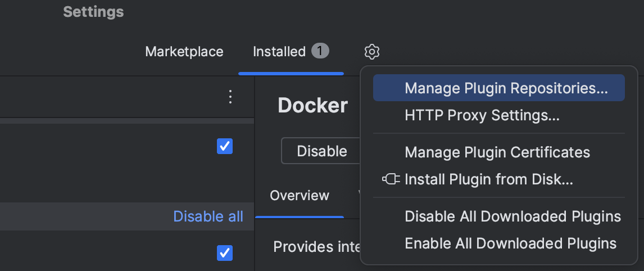The height and width of the screenshot is (271, 644).
Task: Click the update count badge on Installed
Action: [320, 52]
